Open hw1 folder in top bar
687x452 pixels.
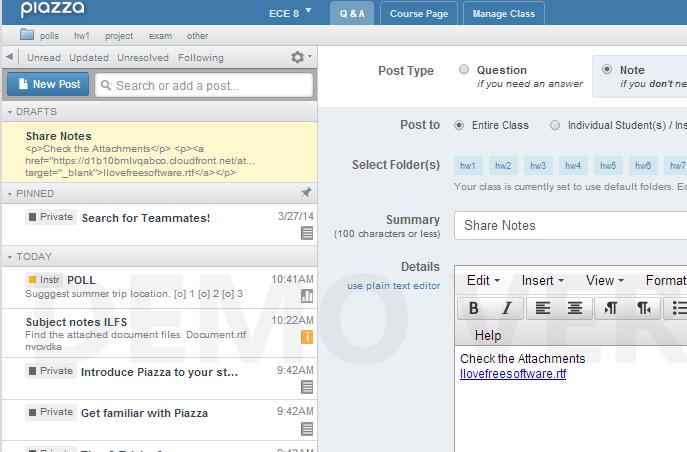point(81,36)
